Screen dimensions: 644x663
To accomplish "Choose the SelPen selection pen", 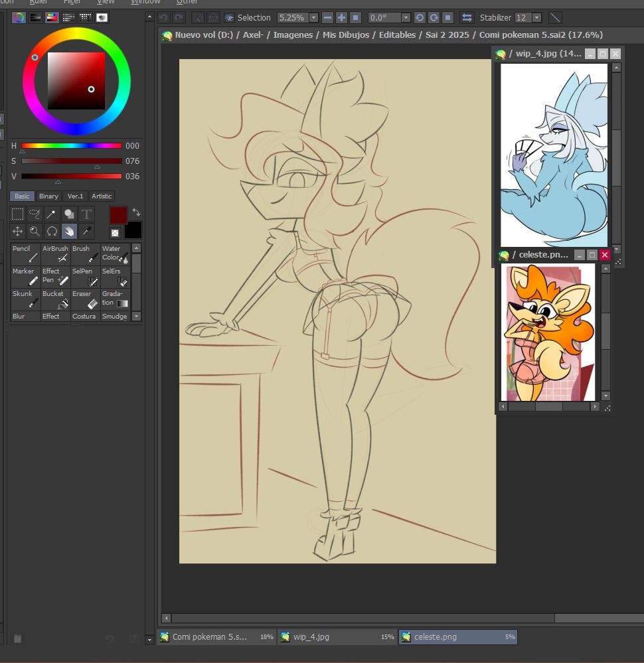I will coord(85,276).
